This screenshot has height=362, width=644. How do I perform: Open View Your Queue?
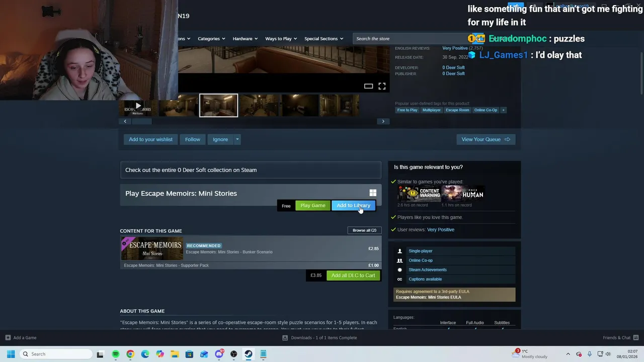pyautogui.click(x=486, y=139)
